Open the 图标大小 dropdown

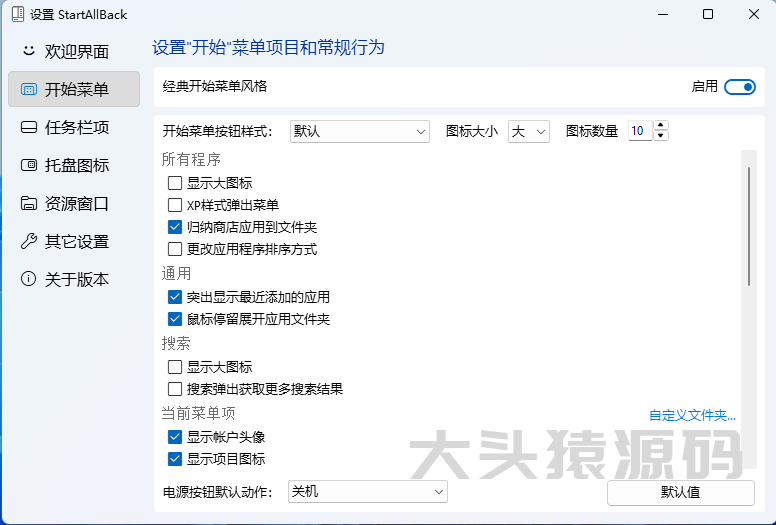pos(529,131)
